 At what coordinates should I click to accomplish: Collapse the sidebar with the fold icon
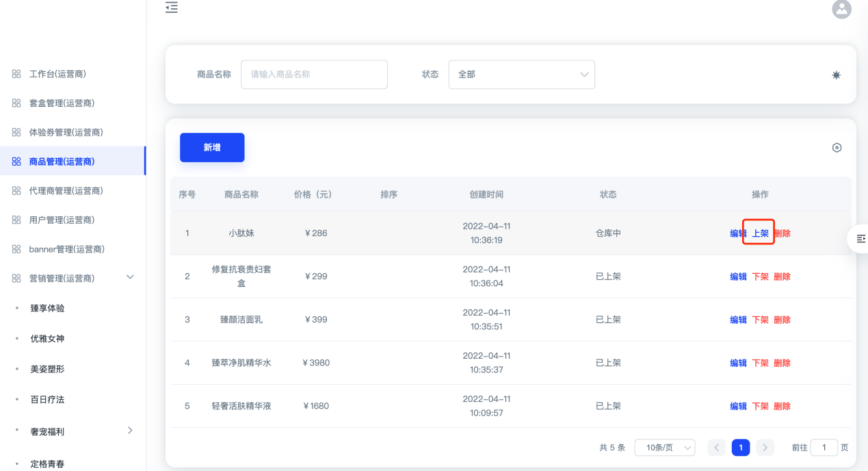coord(172,8)
